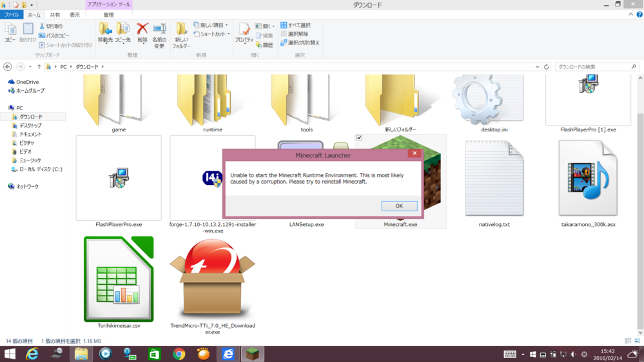Viewport: 644px width, 362px height.
Task: Click the Cut (切り取り) scissors item
Action: tap(51, 26)
